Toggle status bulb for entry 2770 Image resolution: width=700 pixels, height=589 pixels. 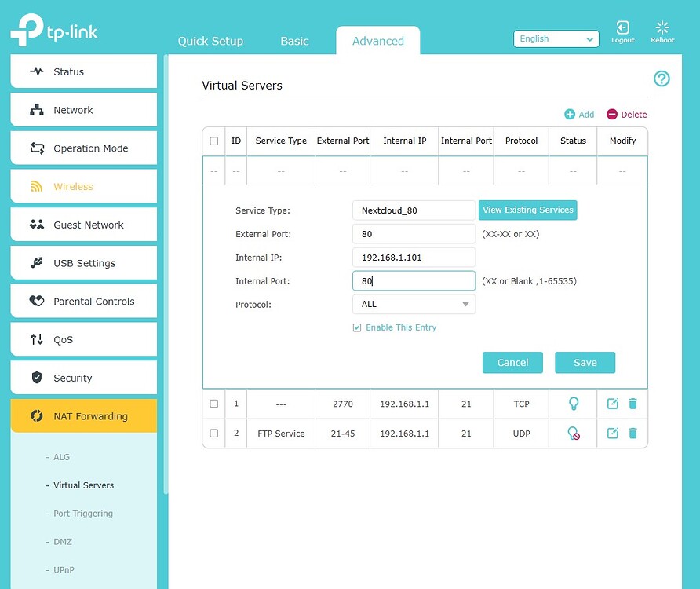(574, 404)
